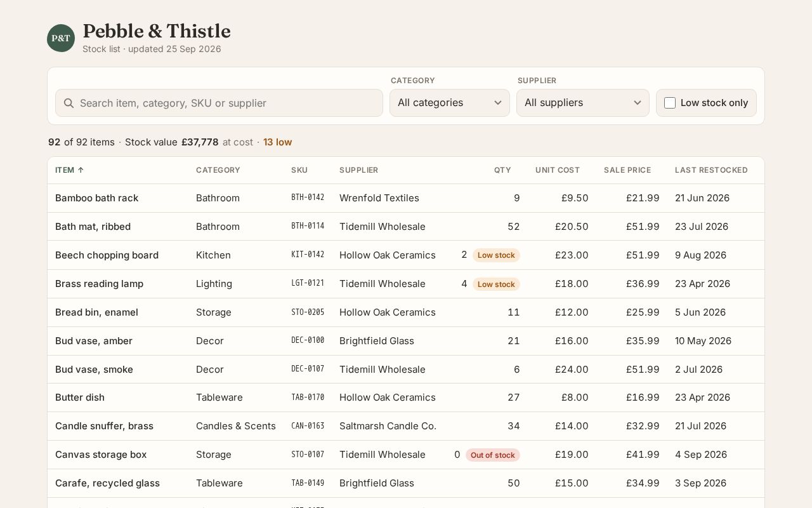Select the Carafe, recycled glass item
The image size is (812, 508).
click(108, 483)
